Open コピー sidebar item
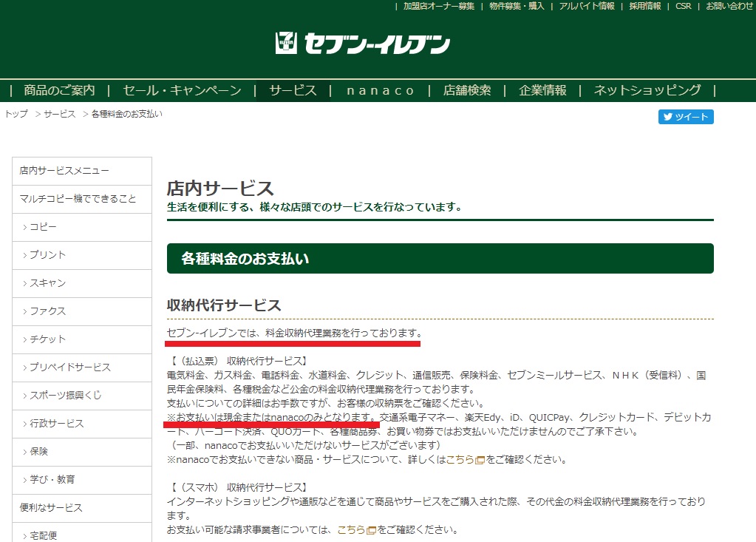This screenshot has height=542, width=756. coord(82,227)
